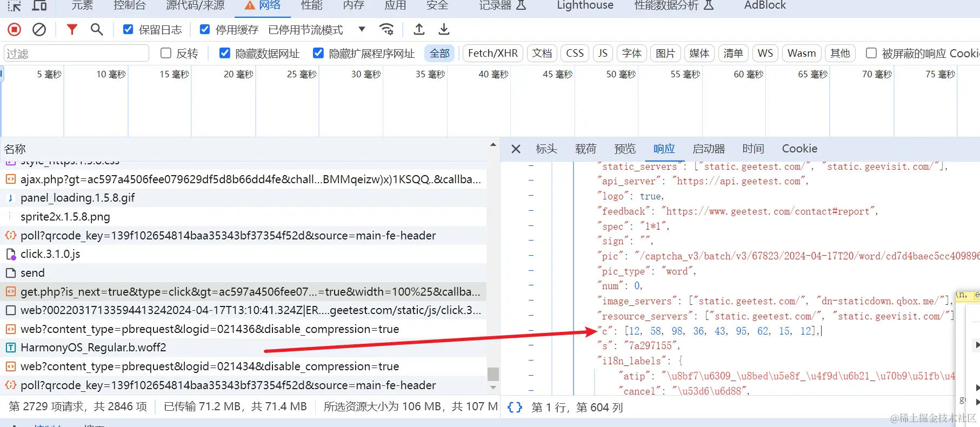The width and height of the screenshot is (980, 427).
Task: Filter by JS type
Action: click(x=603, y=53)
